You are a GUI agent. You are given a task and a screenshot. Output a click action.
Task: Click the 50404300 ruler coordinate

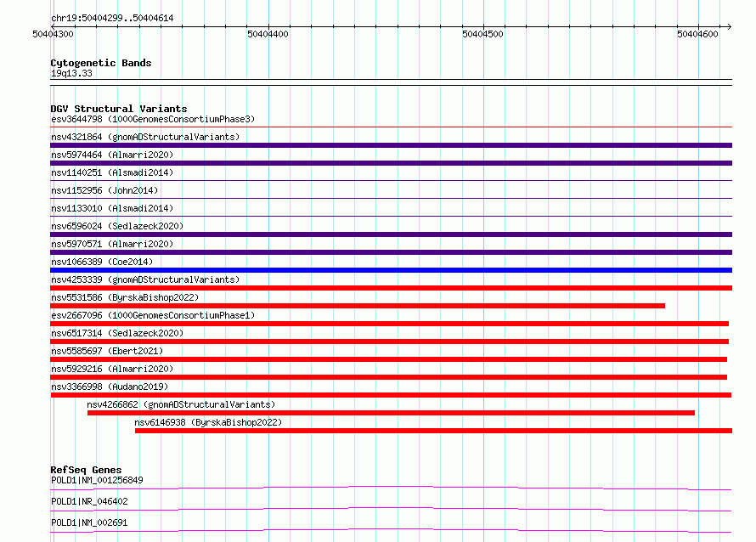coord(53,34)
